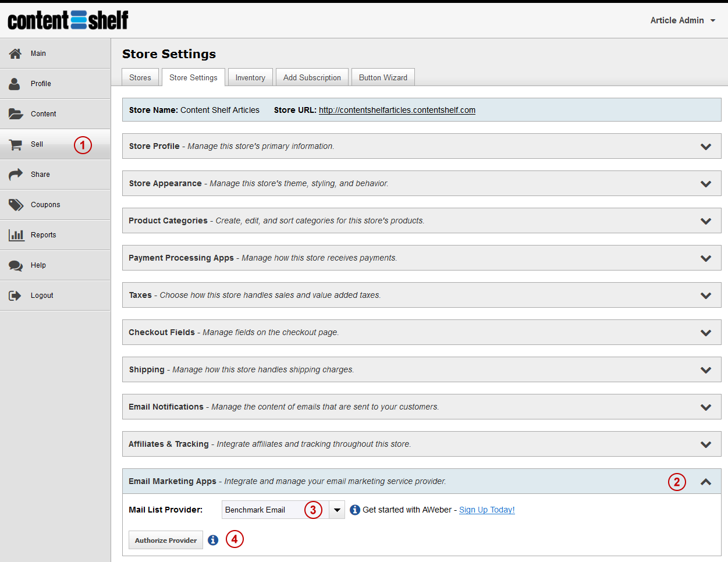The height and width of the screenshot is (562, 728).
Task: Expand the Payment Processing Apps section
Action: point(705,258)
